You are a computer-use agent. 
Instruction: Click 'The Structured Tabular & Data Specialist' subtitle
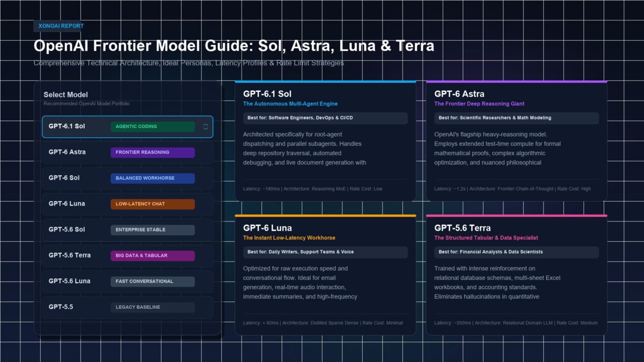(486, 238)
